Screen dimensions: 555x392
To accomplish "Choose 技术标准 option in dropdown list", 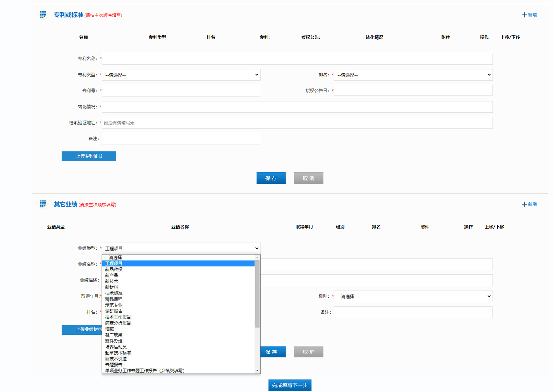I will tap(114, 294).
